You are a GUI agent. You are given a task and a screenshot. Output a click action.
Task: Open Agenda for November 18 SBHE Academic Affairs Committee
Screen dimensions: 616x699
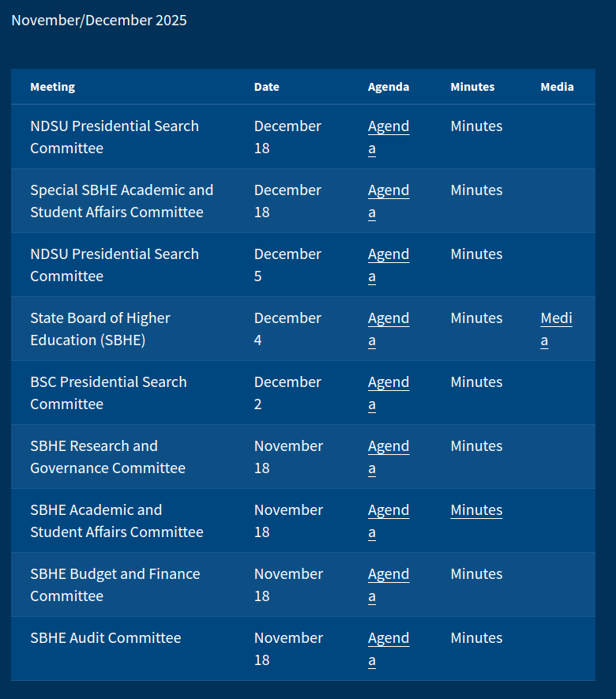(388, 511)
